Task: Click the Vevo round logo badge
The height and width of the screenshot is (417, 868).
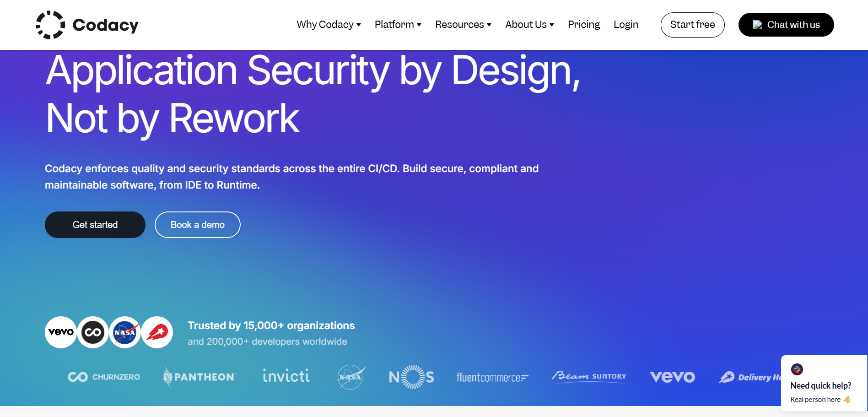Action: pos(61,332)
